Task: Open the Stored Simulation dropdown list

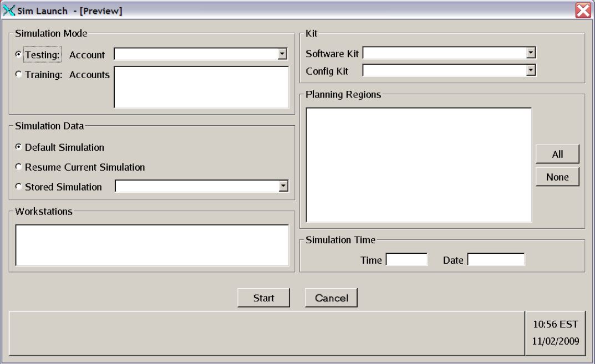Action: (283, 186)
